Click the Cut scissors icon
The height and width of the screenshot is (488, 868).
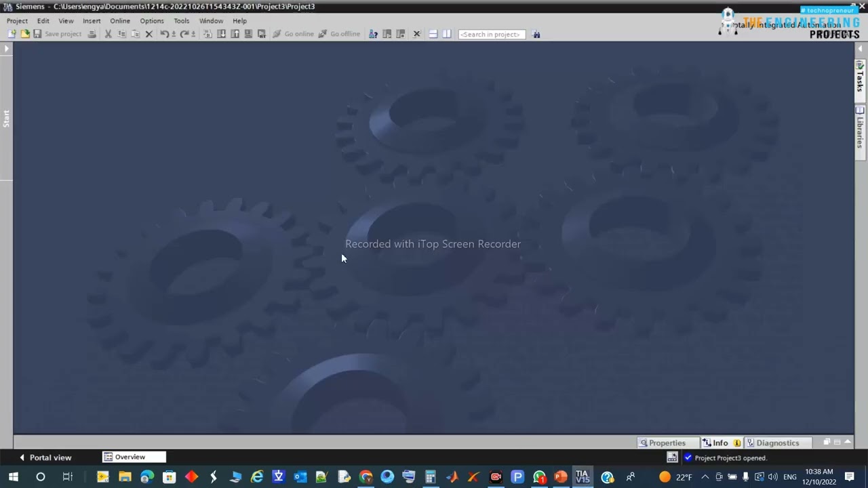tap(108, 34)
